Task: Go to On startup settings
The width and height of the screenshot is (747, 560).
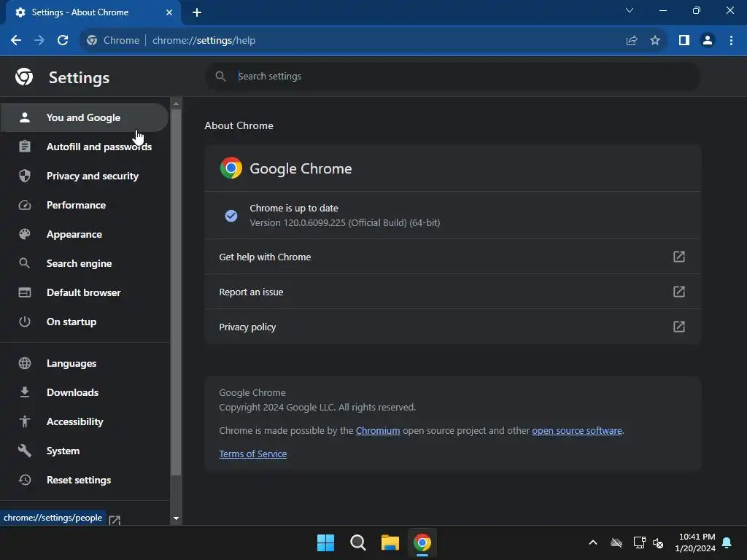Action: pyautogui.click(x=85, y=322)
